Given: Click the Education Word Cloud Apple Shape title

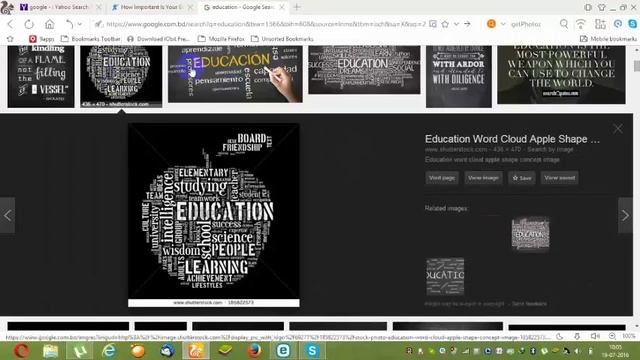Looking at the screenshot, I should click(x=512, y=139).
